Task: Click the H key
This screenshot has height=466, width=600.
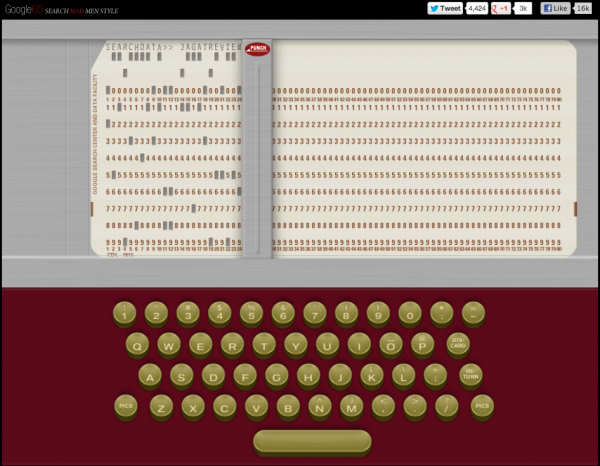Action: click(308, 376)
